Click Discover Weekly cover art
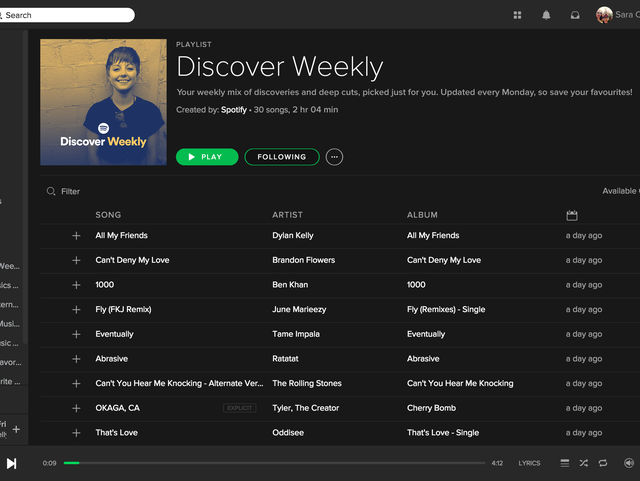 tap(103, 102)
